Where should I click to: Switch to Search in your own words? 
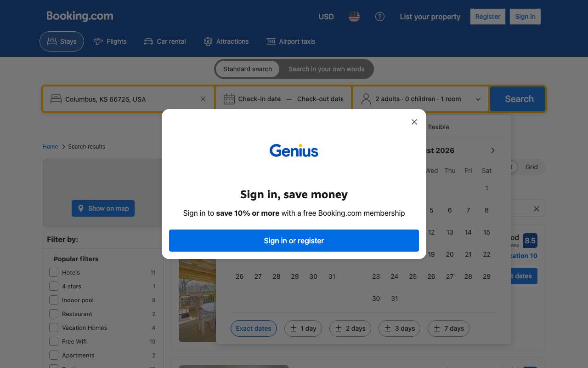coord(327,69)
